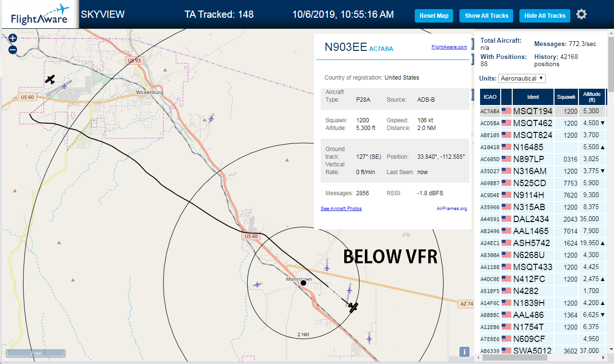Select the N6268U aircraft row
The image size is (614, 364).
point(543,255)
